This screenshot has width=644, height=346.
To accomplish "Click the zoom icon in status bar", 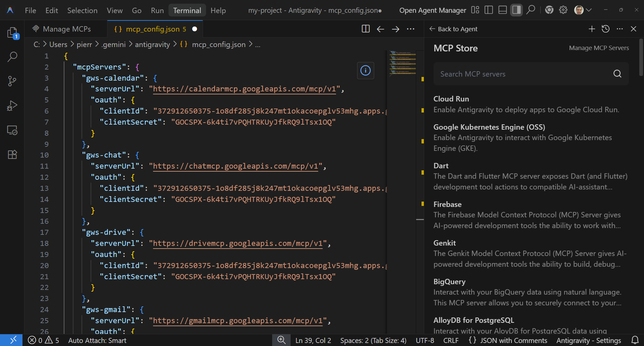I will pos(282,340).
